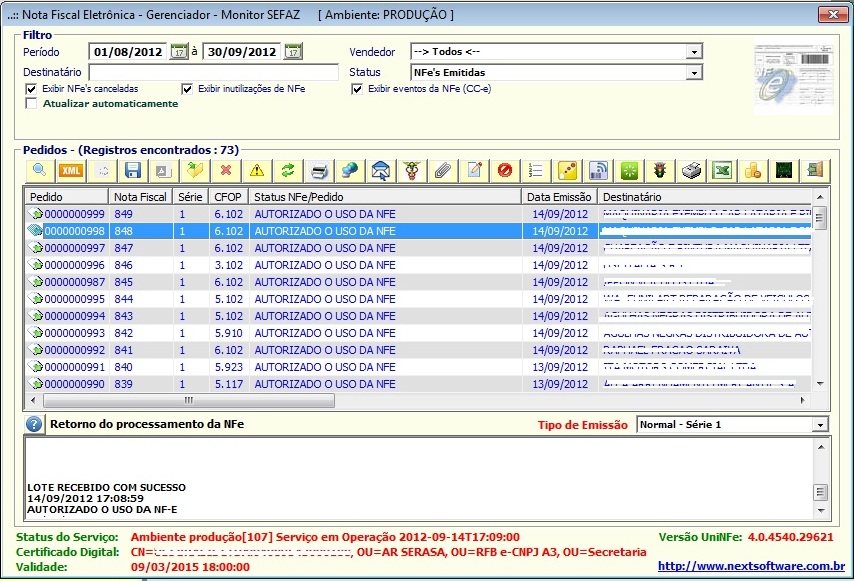Attach a file with the paperclip icon

point(443,170)
